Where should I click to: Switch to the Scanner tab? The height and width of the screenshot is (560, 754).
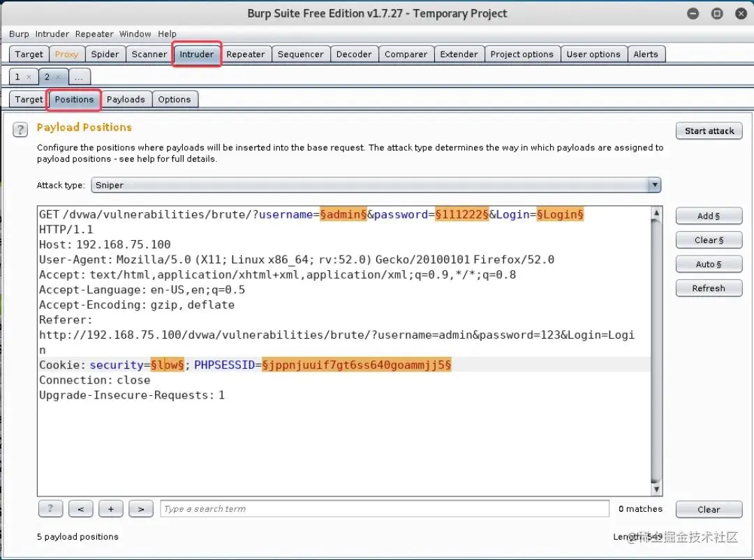[x=149, y=54]
